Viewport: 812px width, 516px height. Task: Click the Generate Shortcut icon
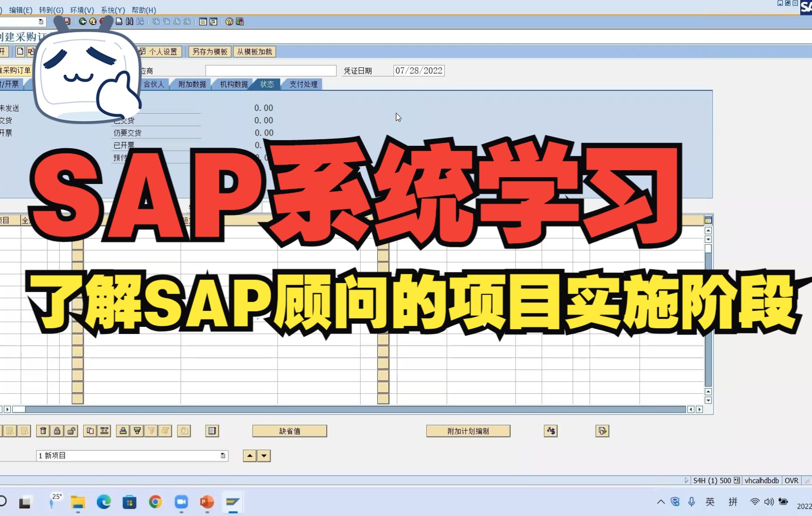click(x=213, y=22)
